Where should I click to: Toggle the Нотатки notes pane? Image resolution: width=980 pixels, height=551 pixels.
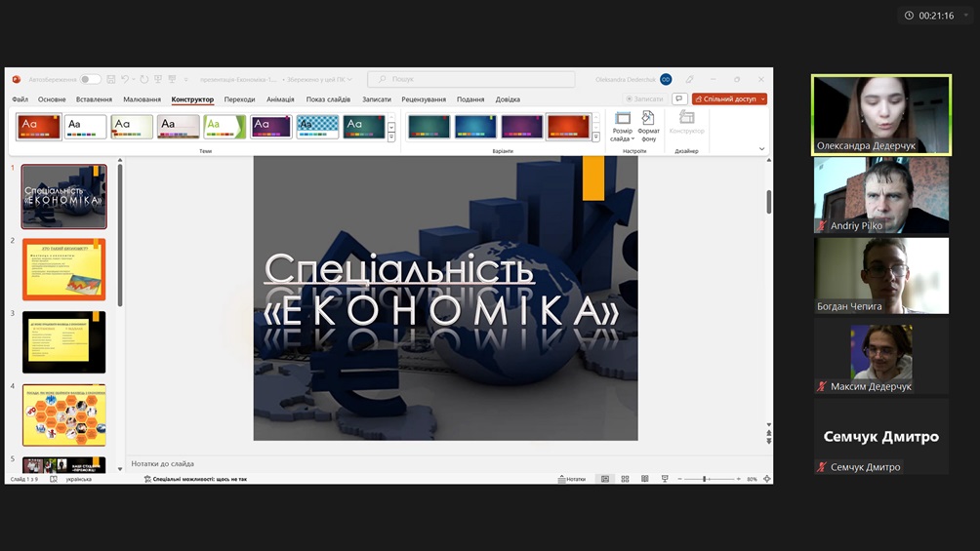click(x=572, y=479)
